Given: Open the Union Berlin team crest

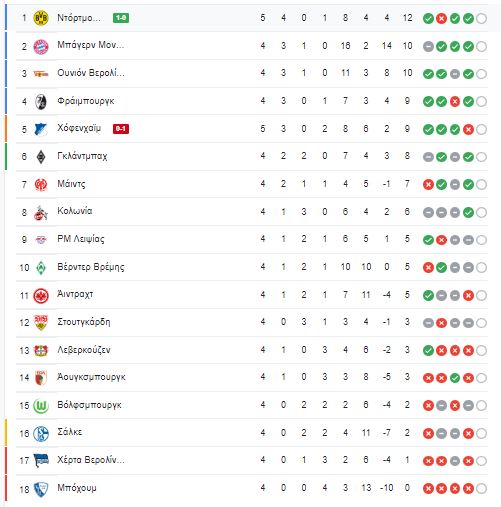Looking at the screenshot, I should point(41,74).
